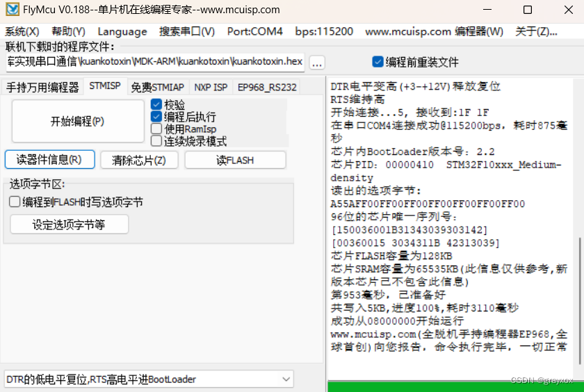Click the FlyMcu app icon in title bar

13,9
